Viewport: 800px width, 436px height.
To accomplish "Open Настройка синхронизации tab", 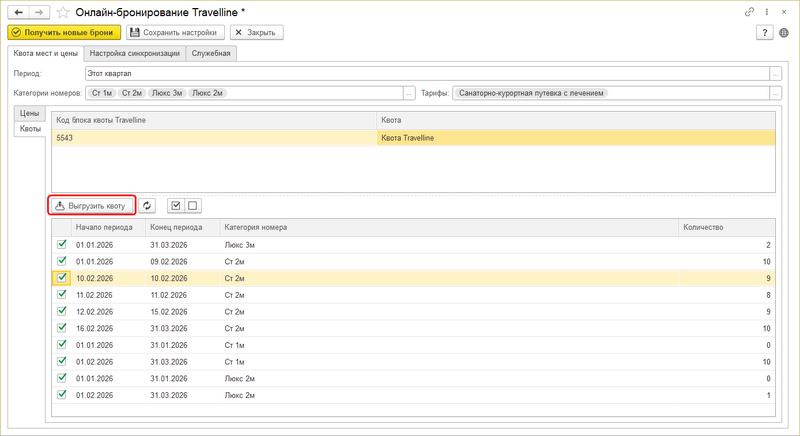I will [135, 53].
